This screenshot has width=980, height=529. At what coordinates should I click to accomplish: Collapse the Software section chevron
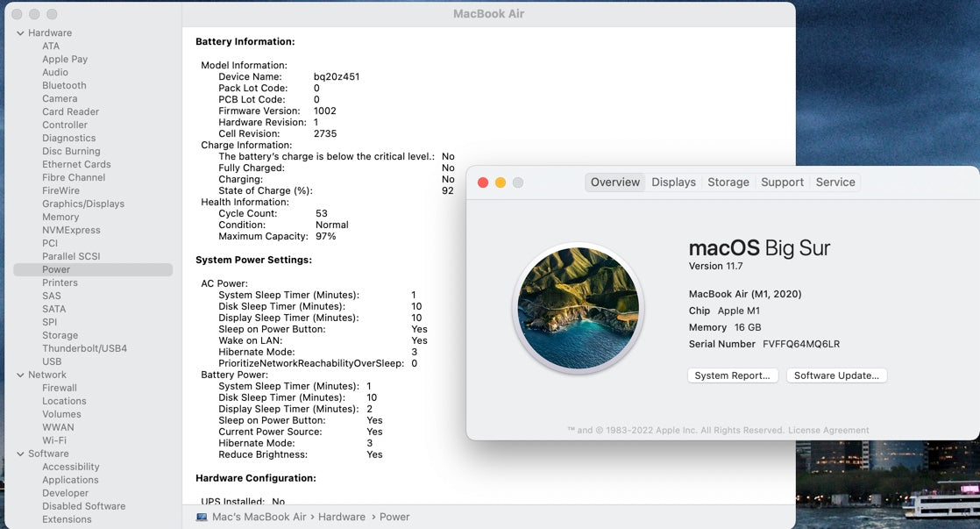point(20,454)
